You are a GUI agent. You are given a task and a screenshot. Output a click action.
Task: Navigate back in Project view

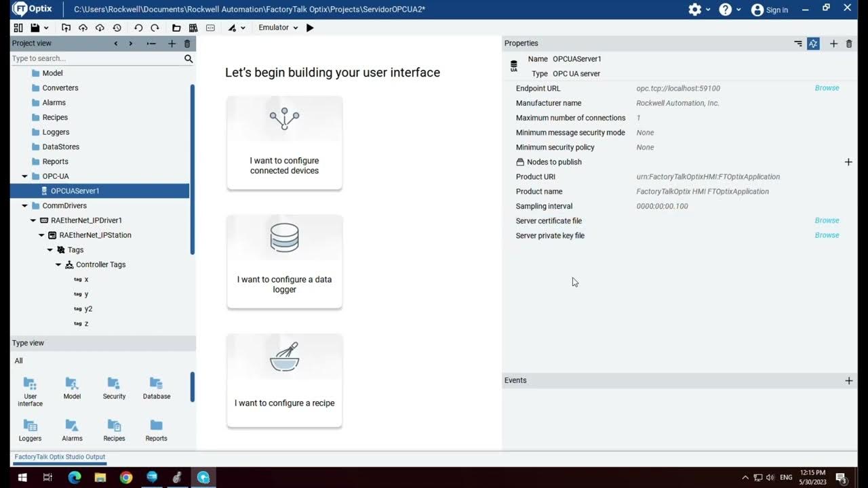click(115, 43)
